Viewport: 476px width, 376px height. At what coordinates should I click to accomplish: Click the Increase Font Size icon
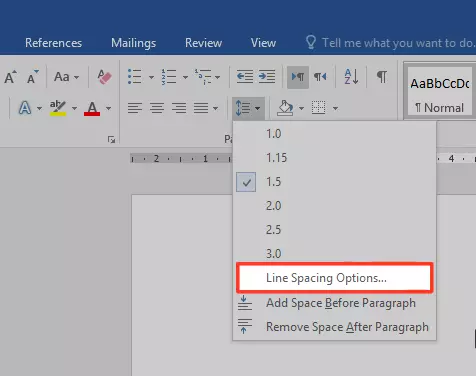(10, 77)
